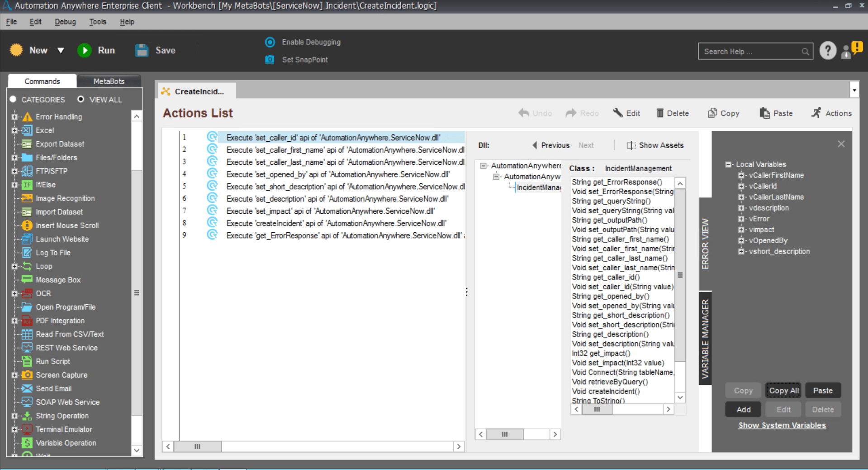Click the Actions List horizontal scrollbar thumb
The image size is (868, 470).
click(x=198, y=446)
